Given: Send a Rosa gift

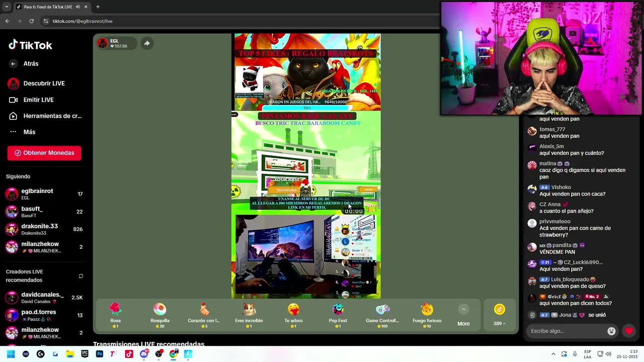Looking at the screenshot, I should pyautogui.click(x=115, y=315).
